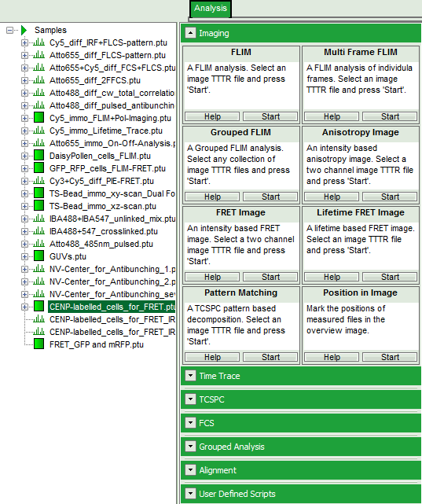Open Help for Pattern Matching
This screenshot has height=504, width=422.
click(x=212, y=357)
